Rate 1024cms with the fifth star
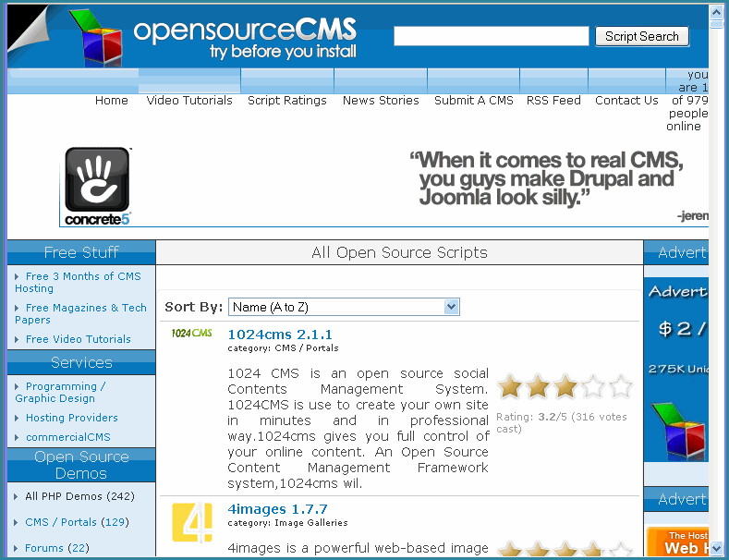The image size is (729, 560). click(621, 386)
